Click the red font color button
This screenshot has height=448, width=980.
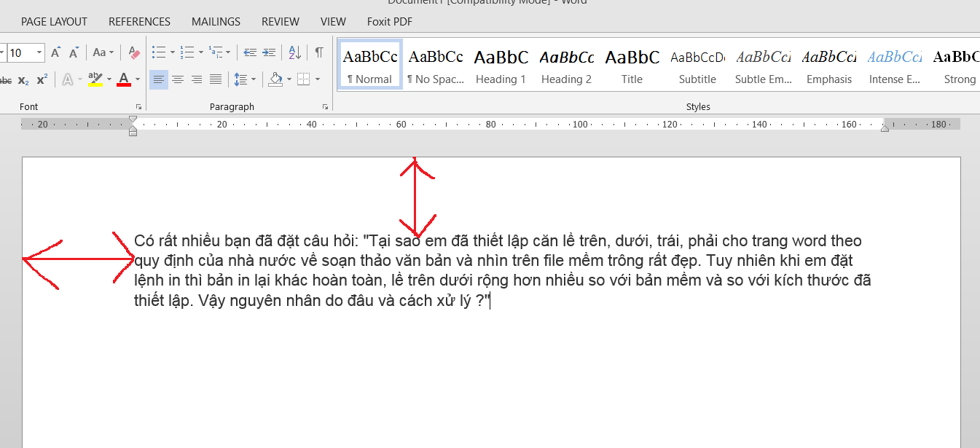[x=123, y=79]
